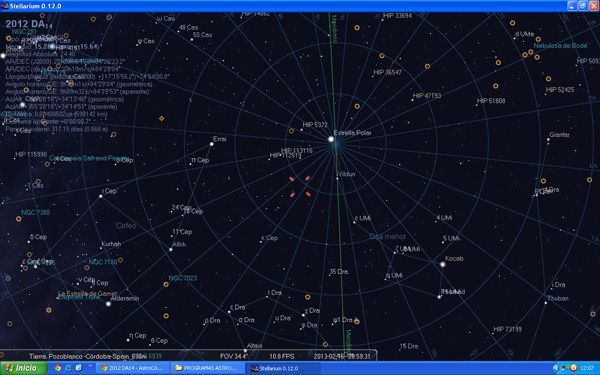Click the FOV 34.4° indicator
This screenshot has height=375, width=600.
[x=234, y=356]
